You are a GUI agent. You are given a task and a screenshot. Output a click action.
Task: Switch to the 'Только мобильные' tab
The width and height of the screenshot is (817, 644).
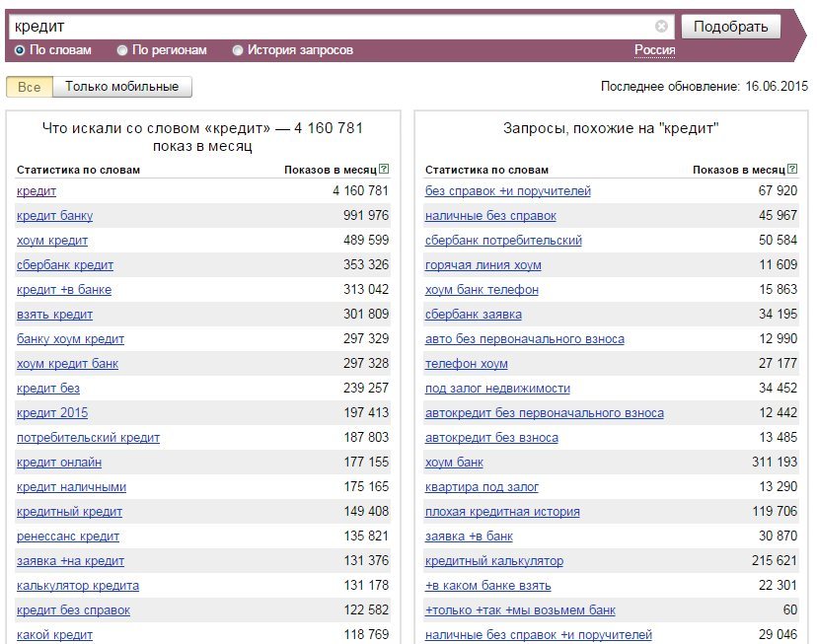click(x=122, y=87)
